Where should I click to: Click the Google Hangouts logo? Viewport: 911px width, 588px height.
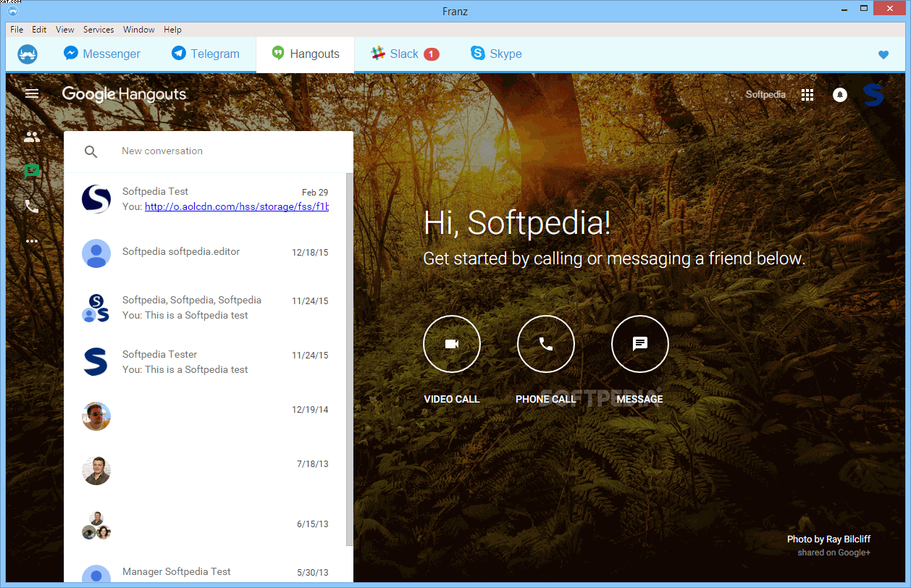click(124, 94)
